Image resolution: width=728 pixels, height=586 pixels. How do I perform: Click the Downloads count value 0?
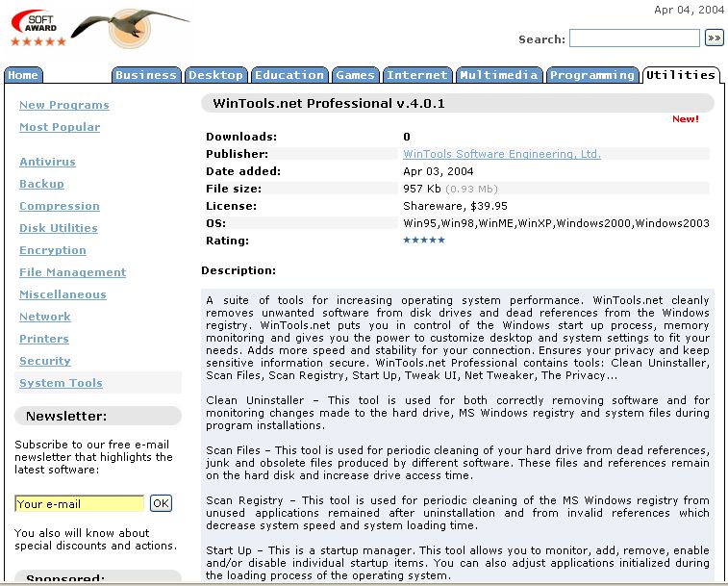click(407, 137)
